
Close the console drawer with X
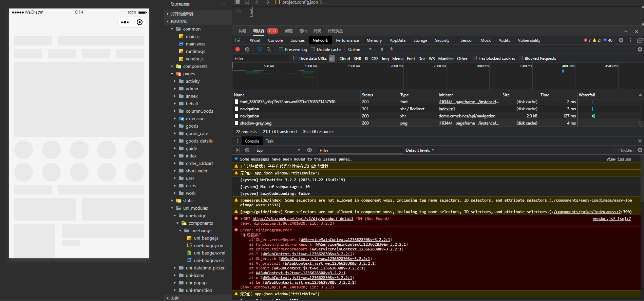pos(640,141)
